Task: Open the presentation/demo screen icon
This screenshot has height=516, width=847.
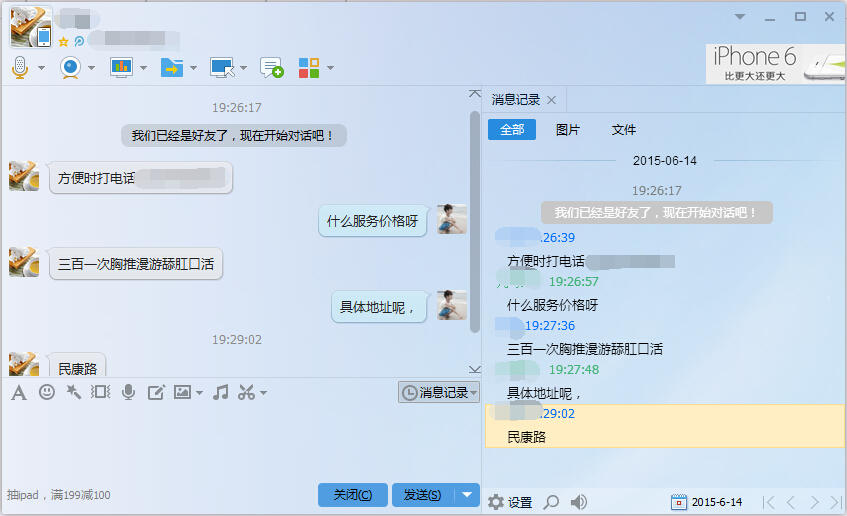Action: tap(122, 68)
